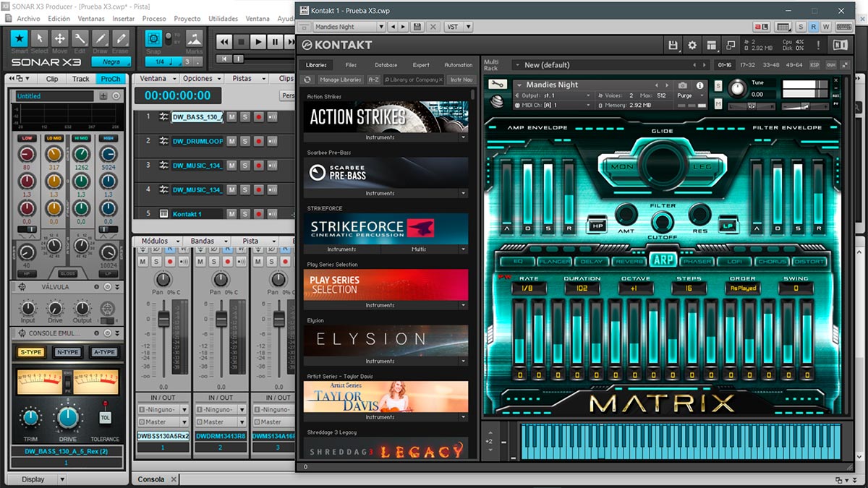Open Mandies Night preset dropdown in plugin toolbar

coord(380,27)
